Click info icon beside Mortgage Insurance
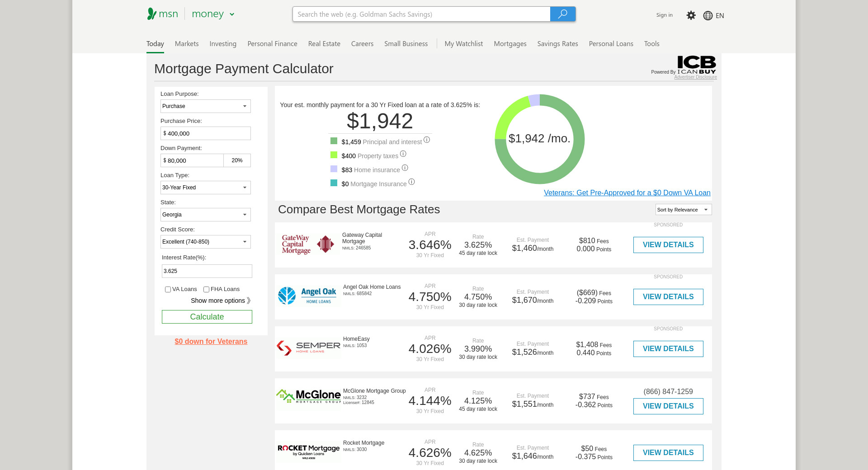The height and width of the screenshot is (470, 868). (x=411, y=182)
